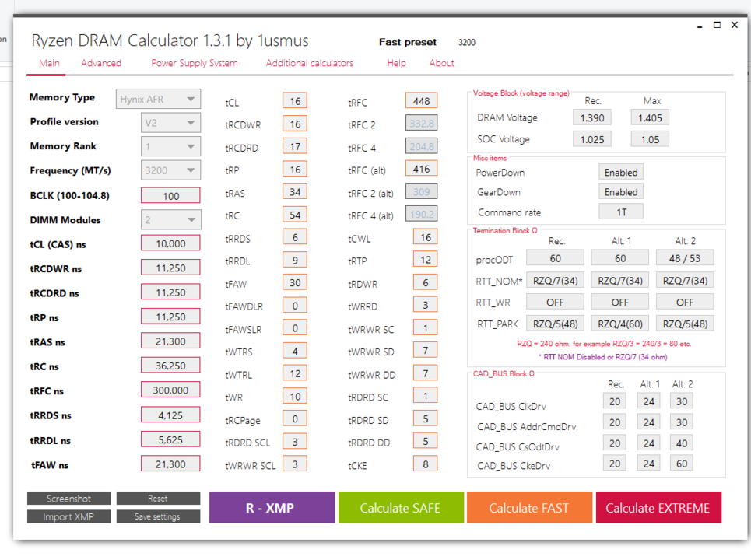Click the GearDown Enabled value
This screenshot has height=560, width=751.
621,192
